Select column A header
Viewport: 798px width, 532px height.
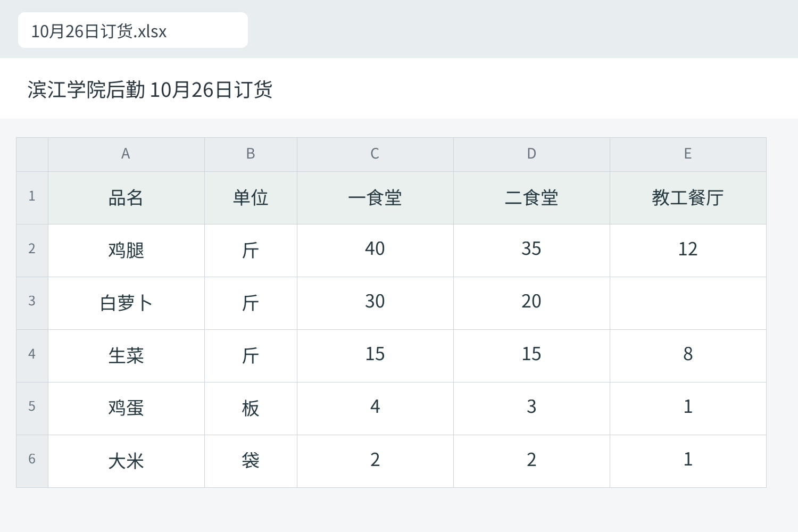(x=126, y=154)
